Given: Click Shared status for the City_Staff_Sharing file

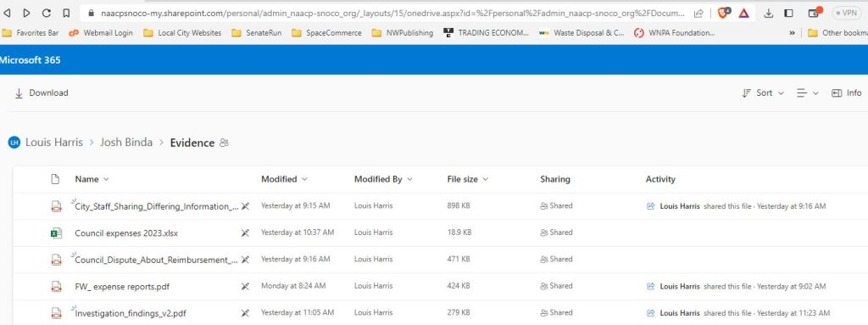Looking at the screenshot, I should 556,205.
